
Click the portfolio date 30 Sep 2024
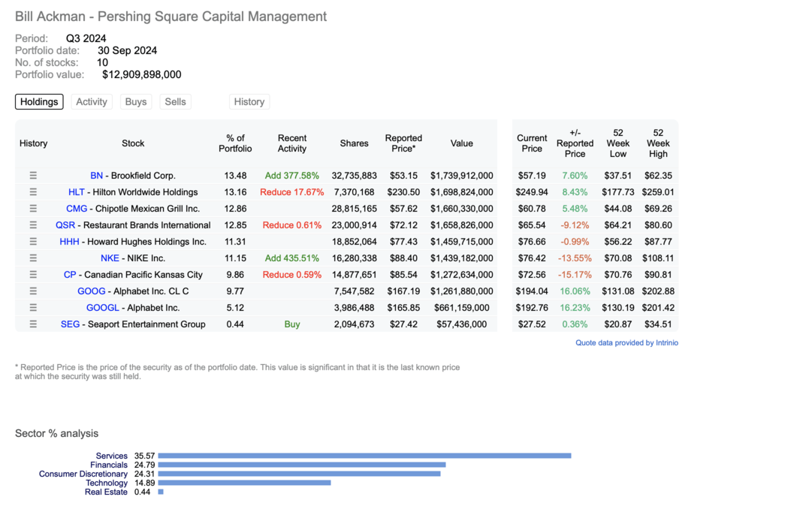tap(128, 51)
